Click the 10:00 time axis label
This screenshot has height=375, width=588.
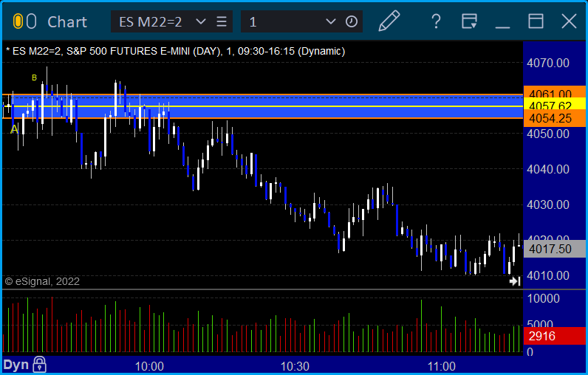(x=149, y=366)
